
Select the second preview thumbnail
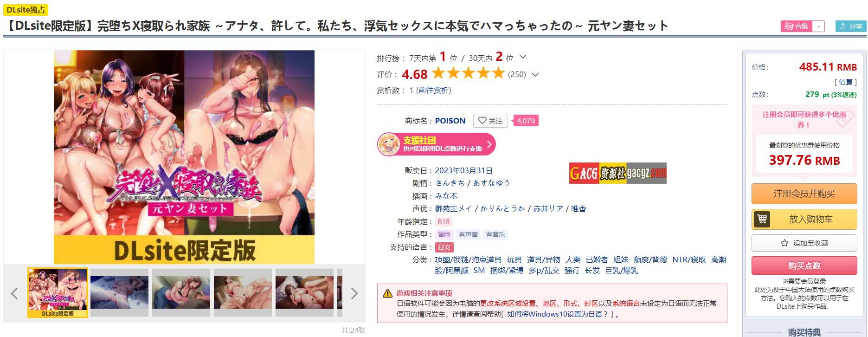point(119,292)
